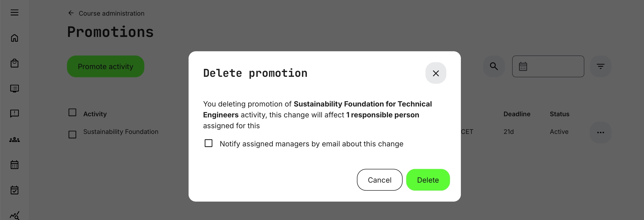Open the hamburger navigation menu

(15, 12)
